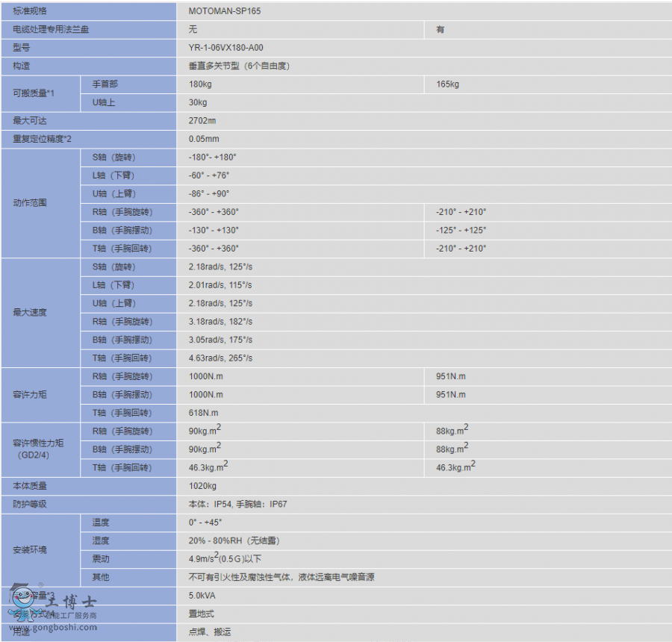This screenshot has width=672, height=642.
Task: Click the "U轴上" sub-label
Action: click(104, 102)
